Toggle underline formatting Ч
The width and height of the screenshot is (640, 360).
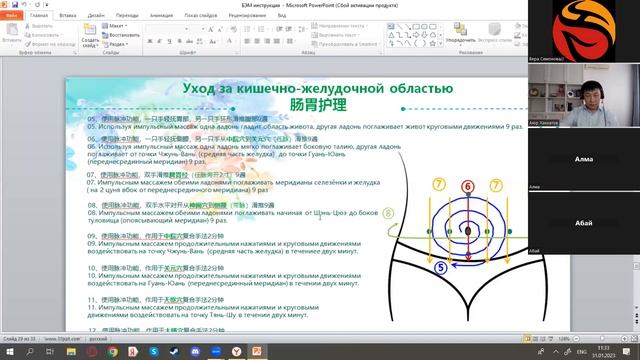(x=169, y=41)
